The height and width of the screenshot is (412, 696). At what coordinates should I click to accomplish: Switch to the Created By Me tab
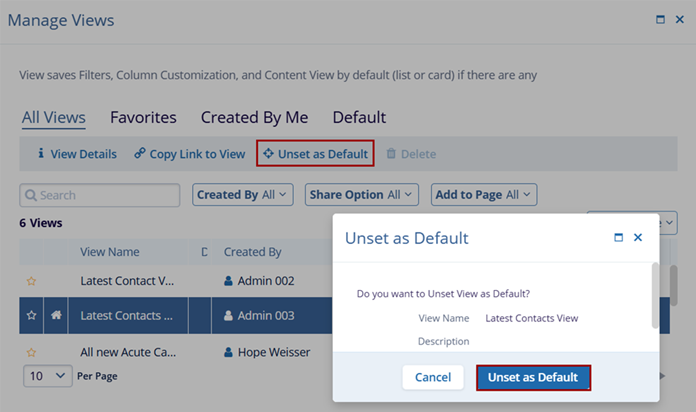click(254, 117)
